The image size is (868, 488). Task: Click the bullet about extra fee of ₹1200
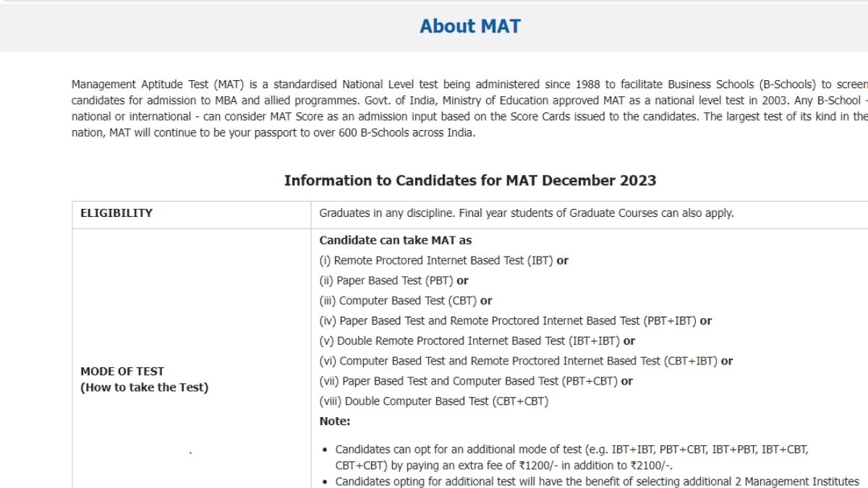[x=571, y=457]
